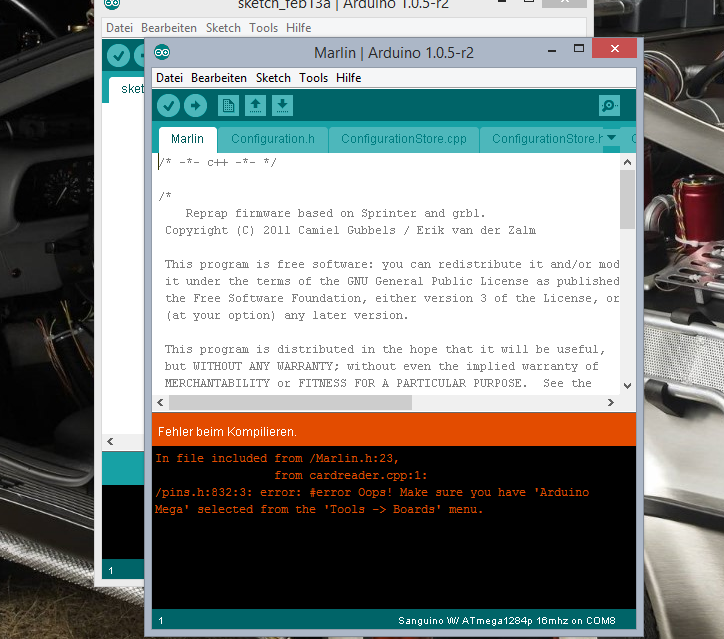Switch to the ConfigurationStore.cpp tab
Viewport: 724px width, 639px height.
[x=403, y=139]
